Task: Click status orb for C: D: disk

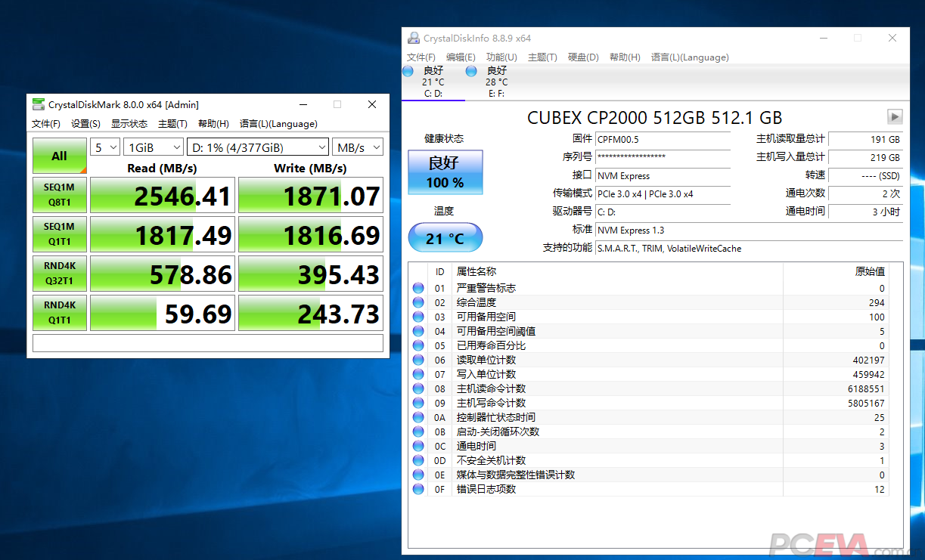Action: click(408, 71)
